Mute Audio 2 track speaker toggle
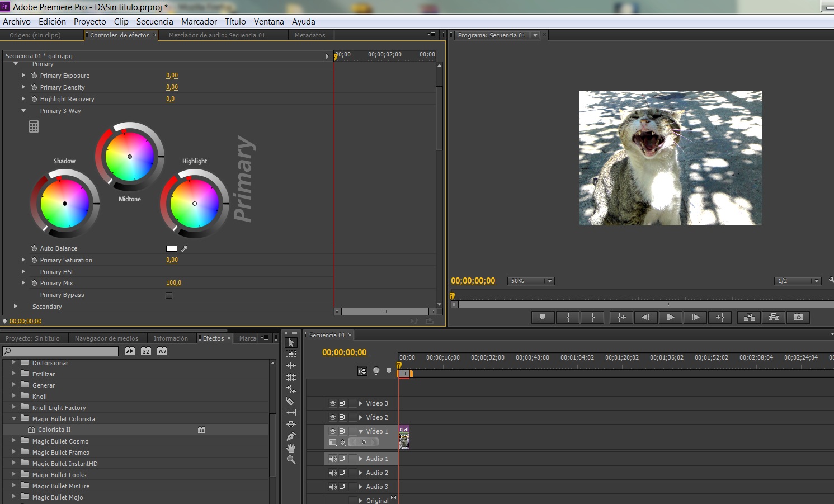The image size is (834, 504). [333, 473]
